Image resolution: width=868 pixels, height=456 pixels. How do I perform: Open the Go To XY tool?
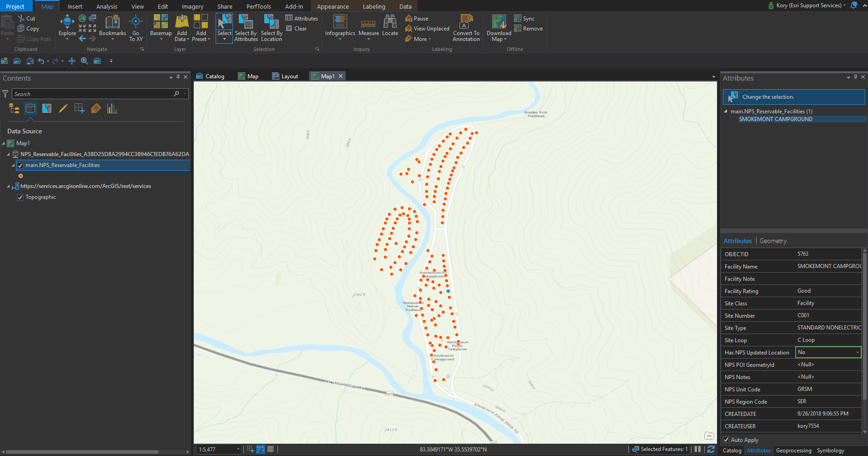tap(136, 28)
